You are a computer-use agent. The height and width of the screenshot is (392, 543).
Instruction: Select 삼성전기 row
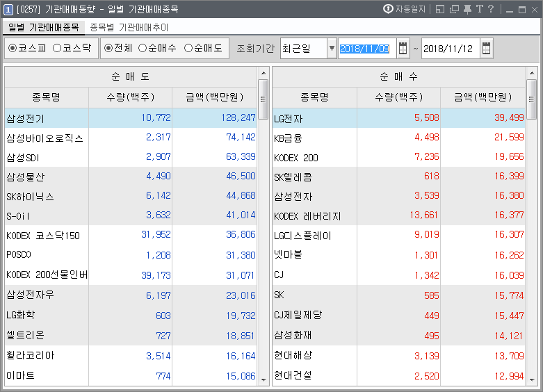tap(131, 118)
